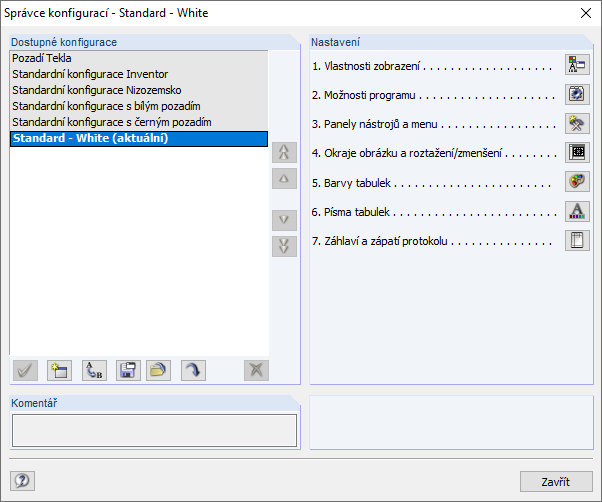Screen dimensions: 602x502
Task: Move selected configuration up one
Action: click(284, 178)
